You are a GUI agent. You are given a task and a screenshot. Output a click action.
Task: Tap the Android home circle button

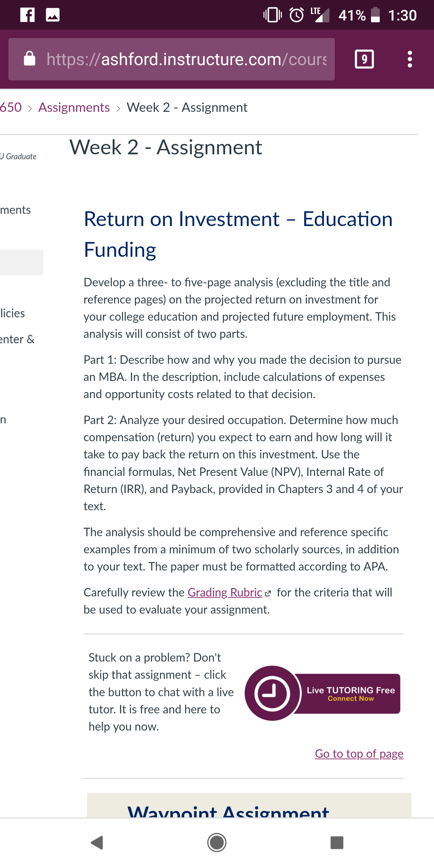click(x=217, y=842)
